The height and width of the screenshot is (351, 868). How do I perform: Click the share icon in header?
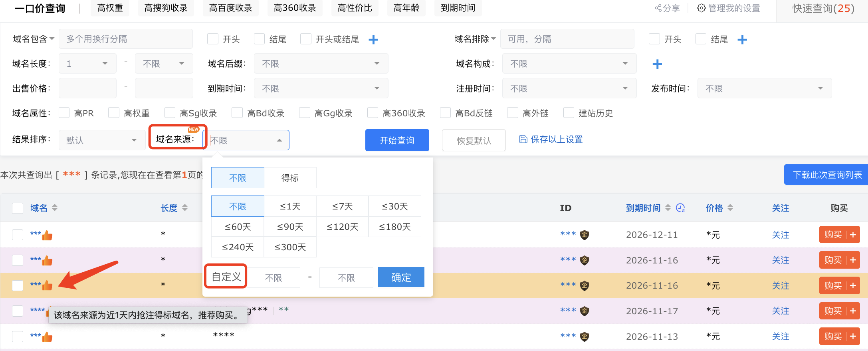point(658,8)
